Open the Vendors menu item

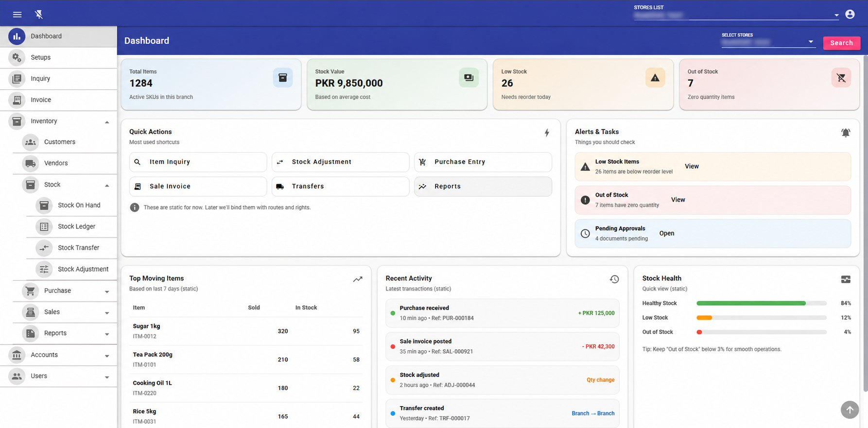[x=65, y=163]
